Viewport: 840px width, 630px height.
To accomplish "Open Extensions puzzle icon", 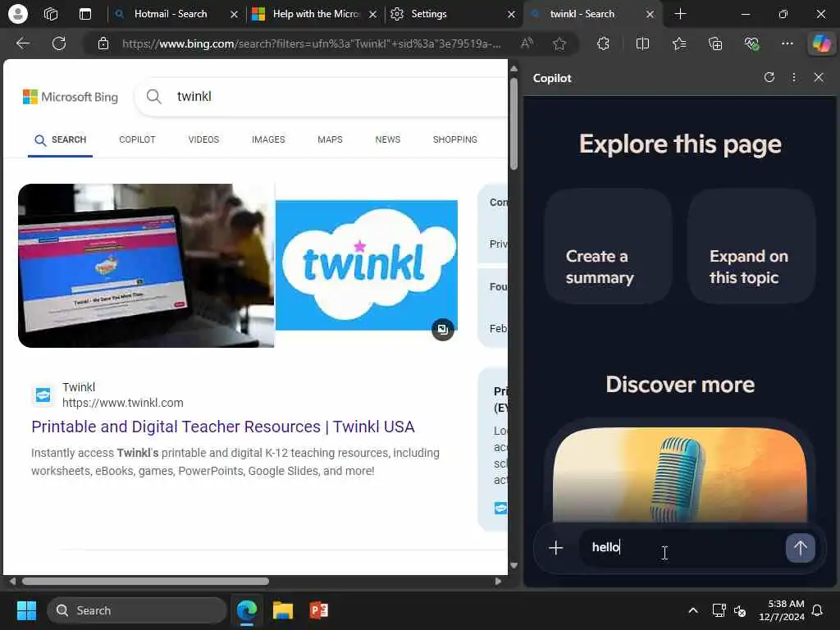I will 603,43.
